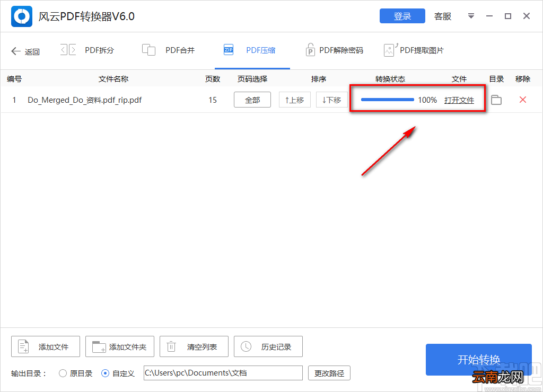Click the 转换状态 column header
Viewport: 543px width, 392px height.
[390, 79]
